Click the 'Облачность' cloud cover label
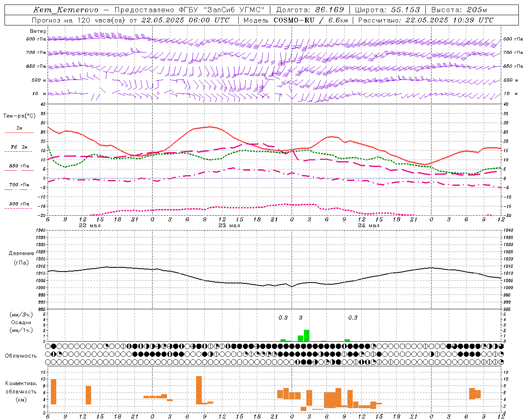The image size is (525, 420). click(x=21, y=356)
